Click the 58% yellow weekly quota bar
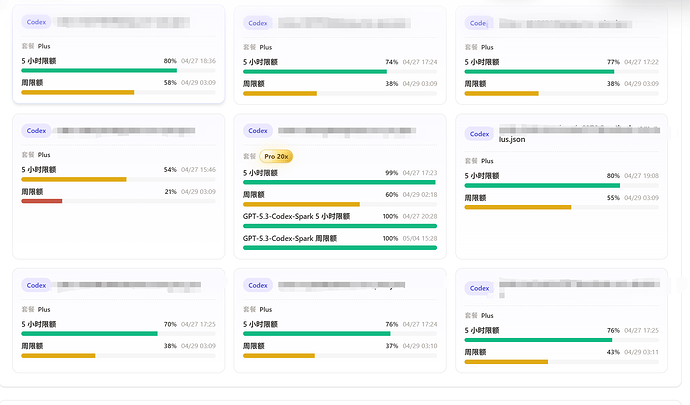This screenshot has height=405, width=690. click(118, 92)
